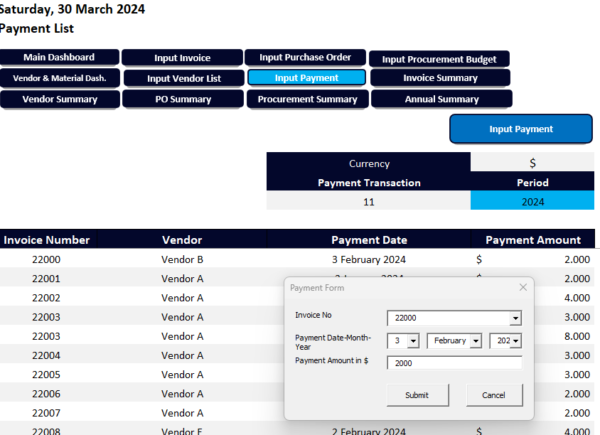Open Input Invoice page
Viewport: 600px width, 435px height.
click(x=182, y=59)
